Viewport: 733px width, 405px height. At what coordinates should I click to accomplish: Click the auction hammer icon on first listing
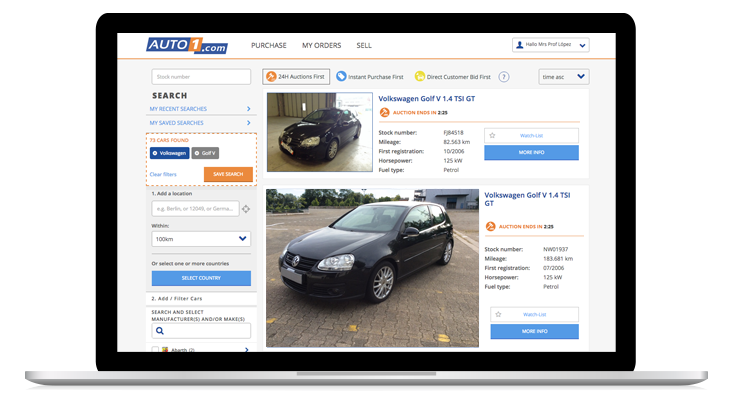coord(384,112)
